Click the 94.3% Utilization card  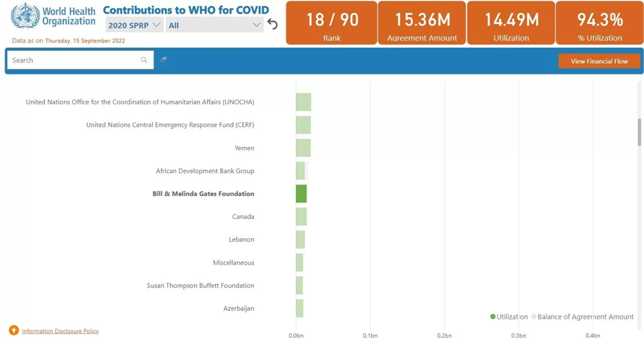click(x=599, y=23)
